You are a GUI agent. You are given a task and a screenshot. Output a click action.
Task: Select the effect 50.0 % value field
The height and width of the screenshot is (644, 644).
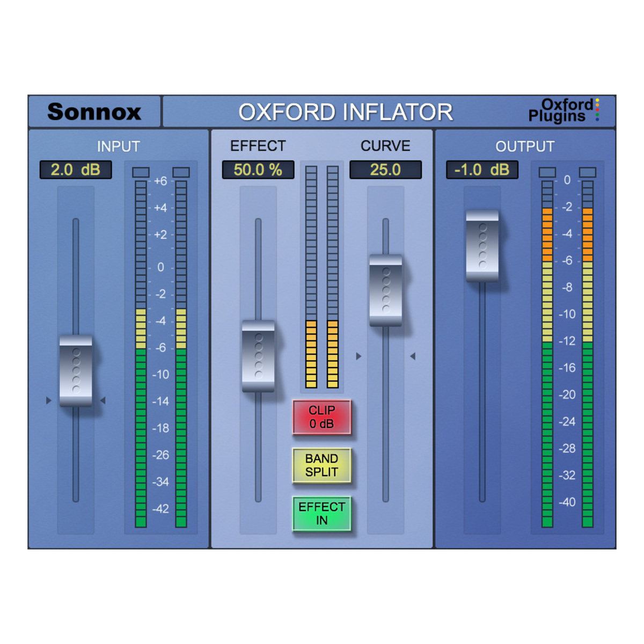(x=258, y=170)
